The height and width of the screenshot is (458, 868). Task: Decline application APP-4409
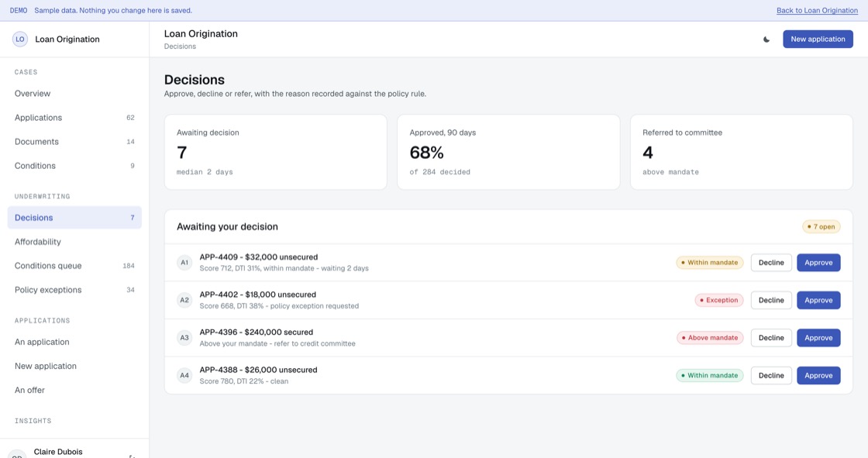click(x=771, y=263)
